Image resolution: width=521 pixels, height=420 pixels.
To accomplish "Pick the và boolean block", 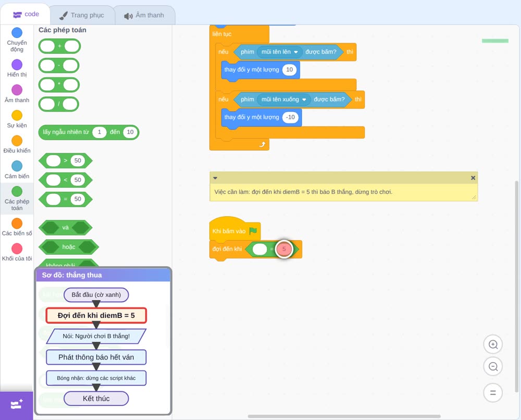I will [66, 228].
